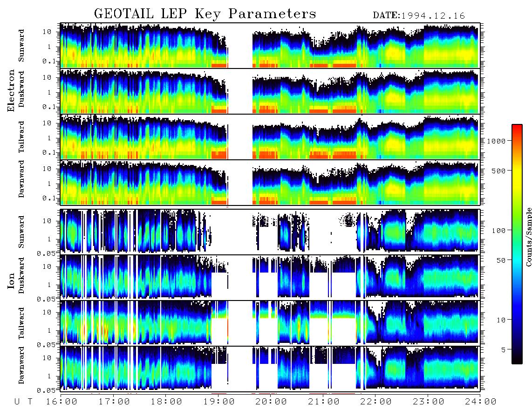
Task: Select the Ion "Sunward" panel label
Action: click(x=21, y=232)
